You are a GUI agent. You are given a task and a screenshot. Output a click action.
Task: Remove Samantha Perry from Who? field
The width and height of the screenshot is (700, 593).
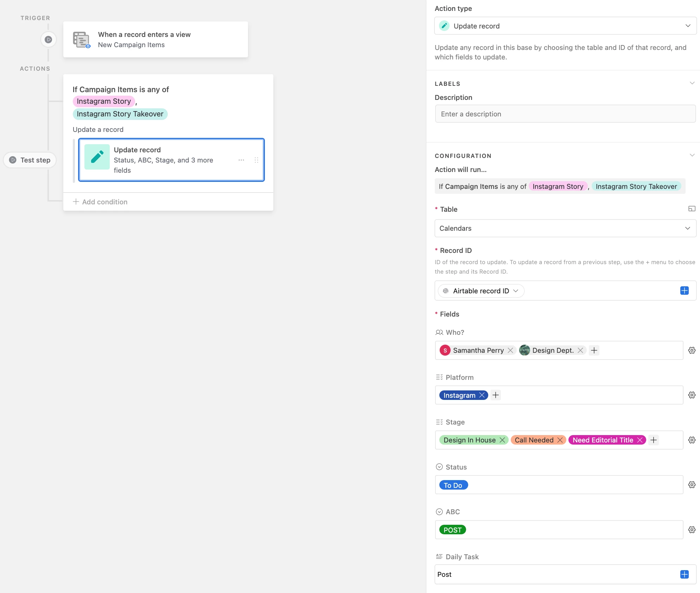(510, 350)
